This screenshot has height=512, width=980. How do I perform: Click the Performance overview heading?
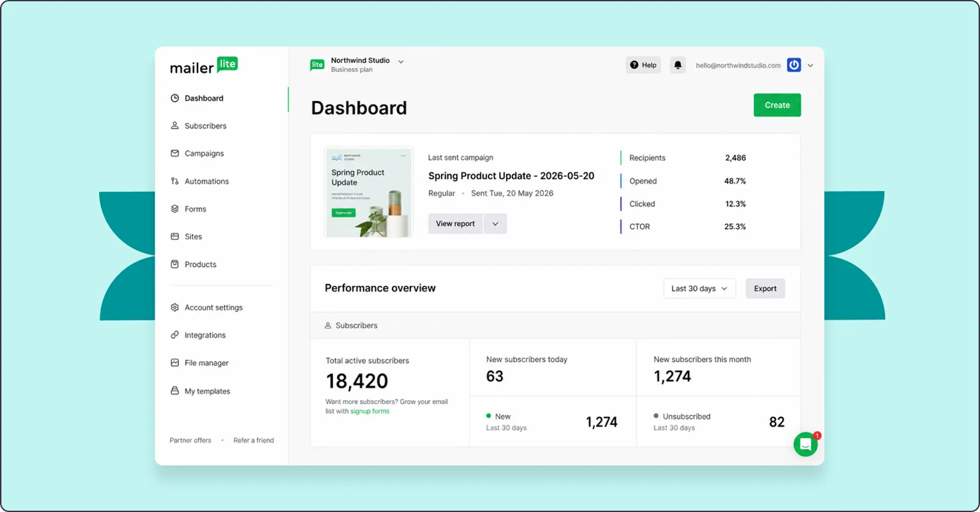(380, 288)
